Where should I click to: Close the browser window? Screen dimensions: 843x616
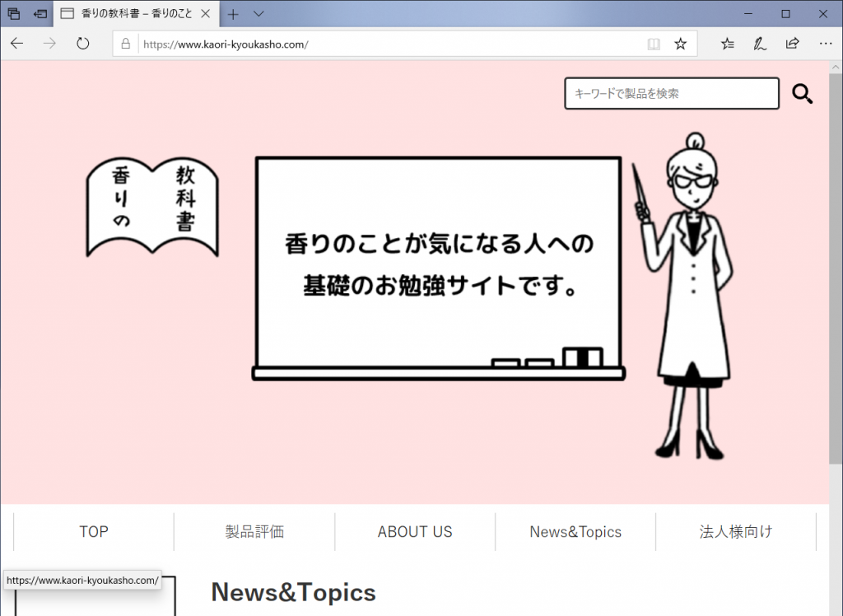823,14
